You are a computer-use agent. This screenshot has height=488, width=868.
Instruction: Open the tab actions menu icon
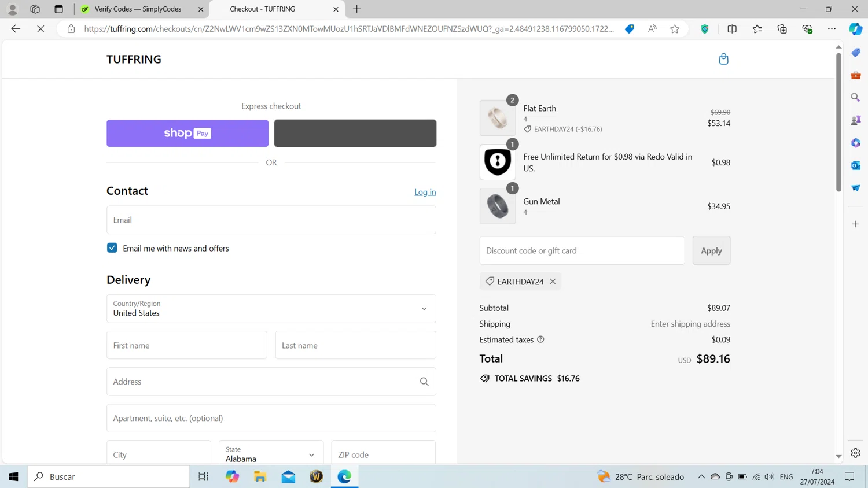pyautogui.click(x=58, y=9)
